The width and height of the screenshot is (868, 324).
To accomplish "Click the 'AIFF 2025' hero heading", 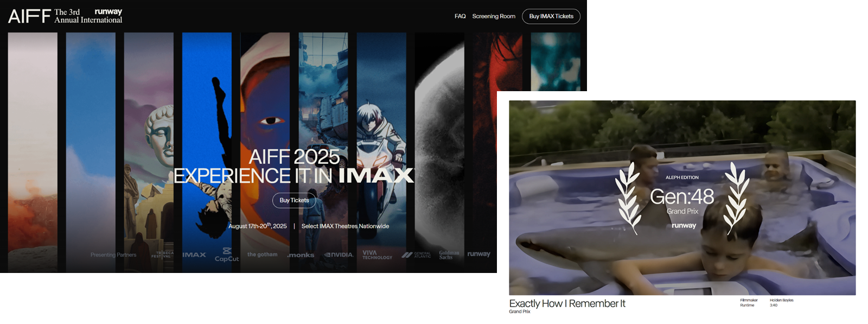I will pyautogui.click(x=294, y=157).
